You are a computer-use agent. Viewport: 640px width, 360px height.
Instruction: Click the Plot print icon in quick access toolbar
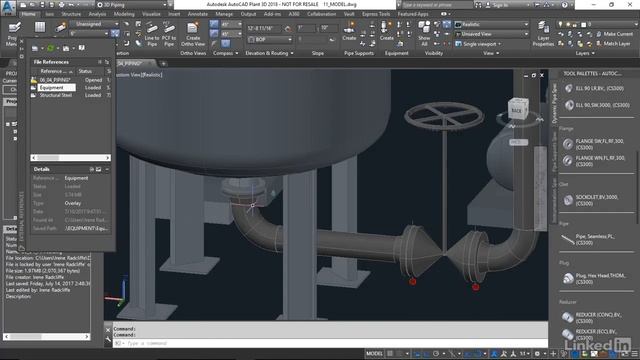[x=61, y=5]
